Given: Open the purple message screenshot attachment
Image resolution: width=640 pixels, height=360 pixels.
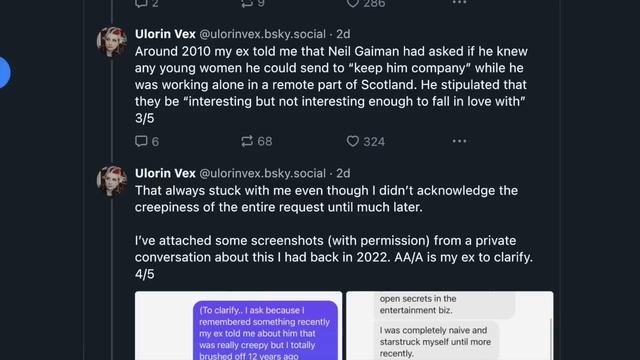Looking at the screenshot, I should pos(238,326).
